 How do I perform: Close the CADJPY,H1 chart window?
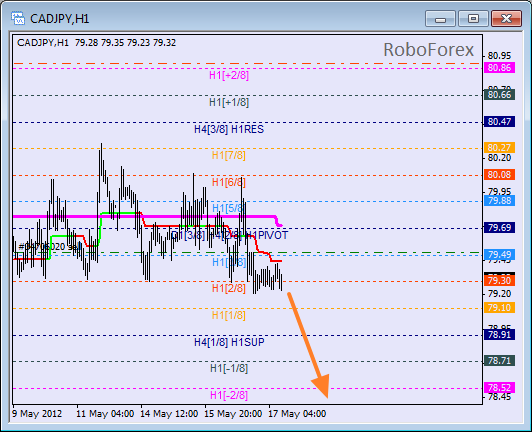point(506,18)
